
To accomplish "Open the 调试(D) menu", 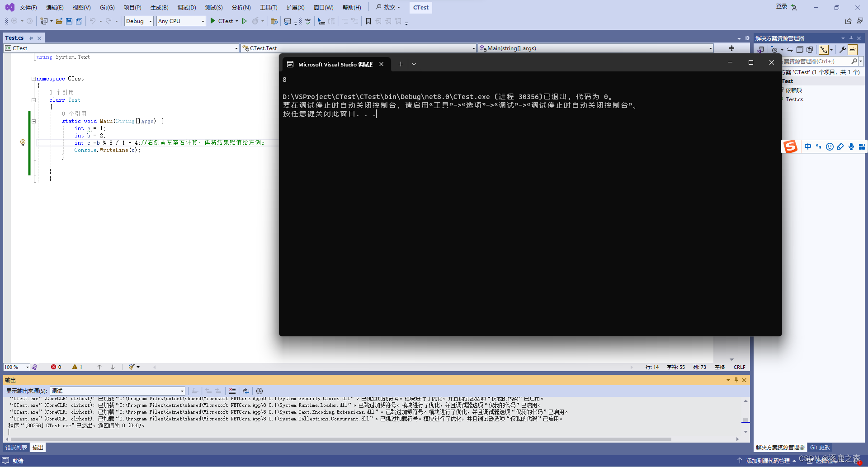I will pos(187,8).
